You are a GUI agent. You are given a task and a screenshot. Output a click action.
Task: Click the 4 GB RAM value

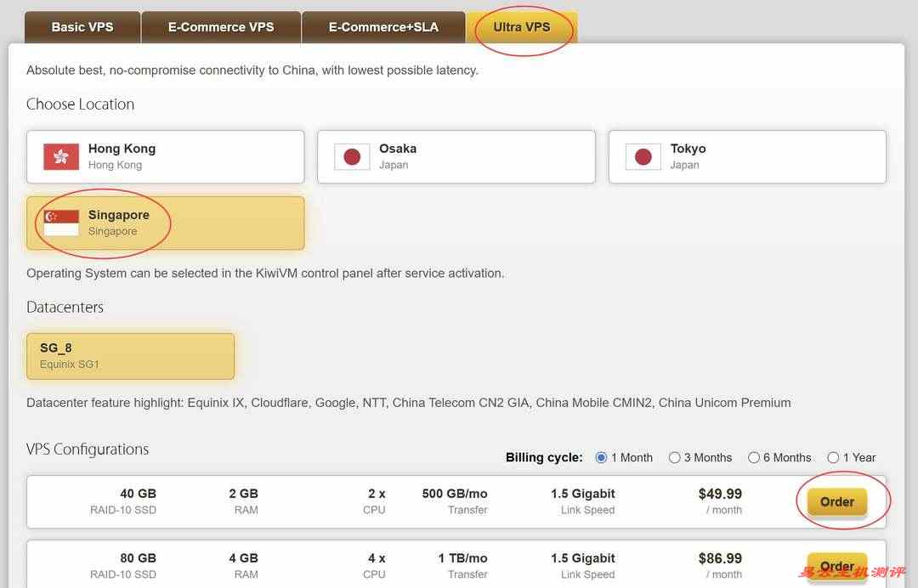[x=244, y=558]
